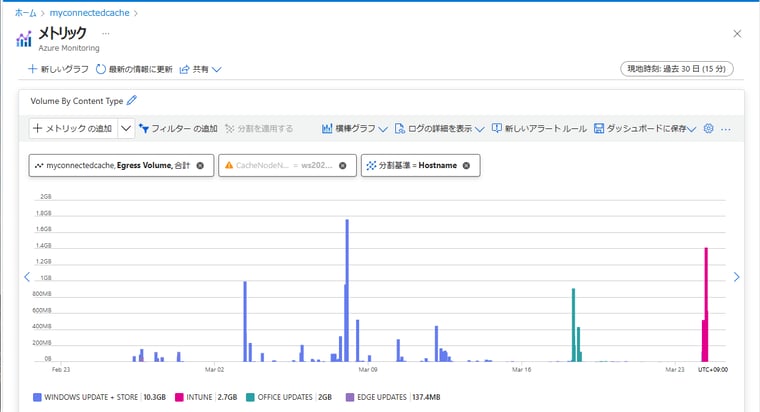Close the Metrics blade with the X
The image size is (760, 412).
(737, 34)
